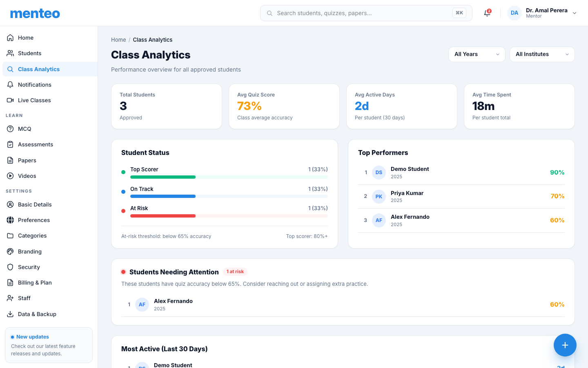Click the AF avatar in Students Needing Attention
The height and width of the screenshot is (368, 588).
(142, 305)
